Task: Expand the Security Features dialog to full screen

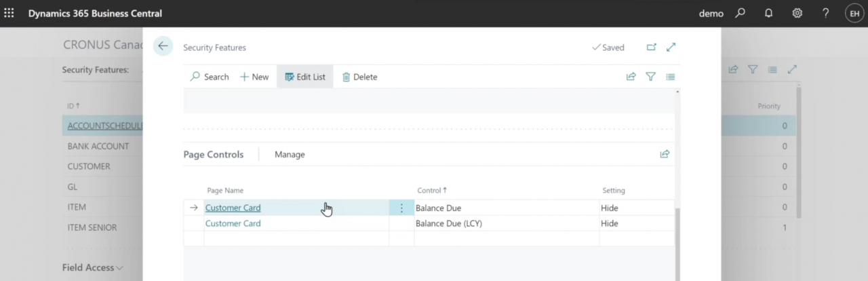Action: click(671, 47)
